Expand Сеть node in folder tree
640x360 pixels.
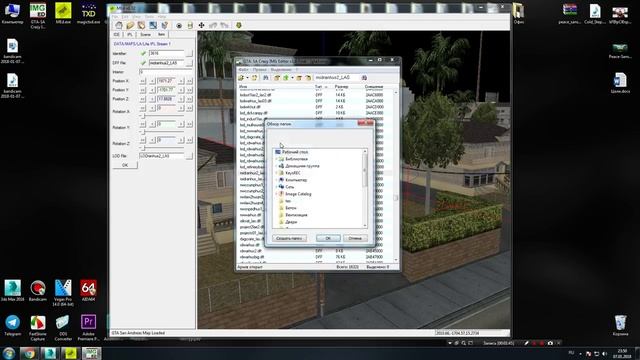[276, 187]
